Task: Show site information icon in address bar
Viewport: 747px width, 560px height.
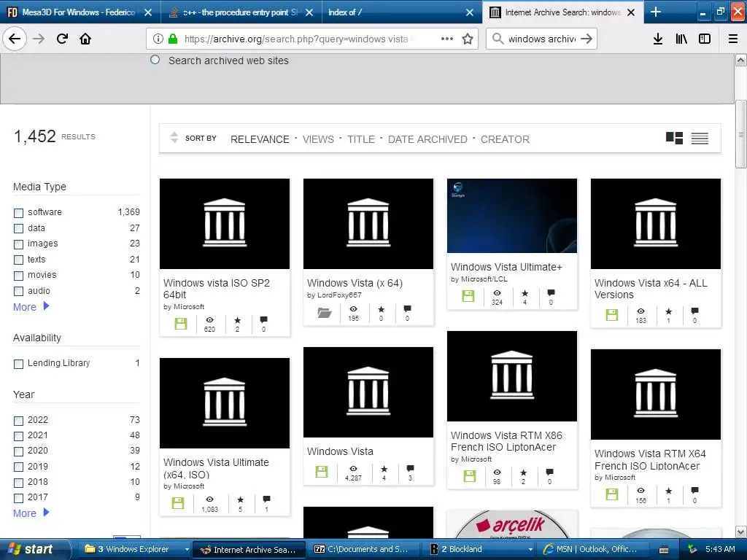Action: coord(158,39)
